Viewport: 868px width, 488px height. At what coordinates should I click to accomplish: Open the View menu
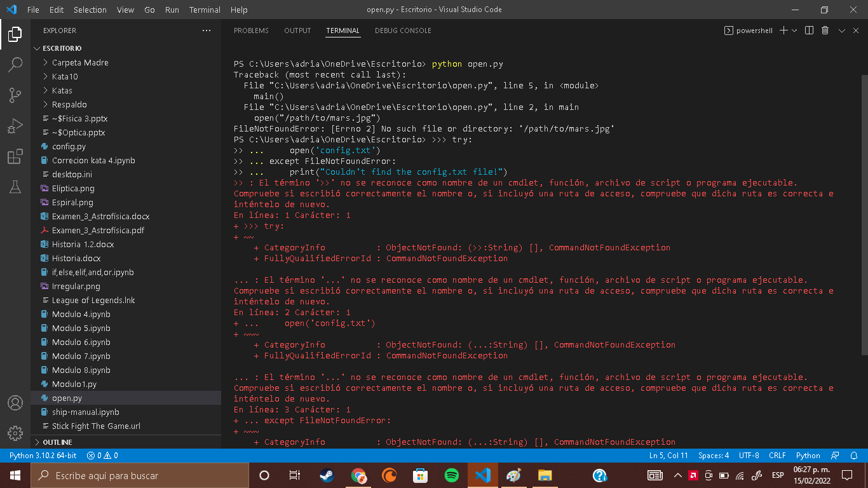pos(126,10)
